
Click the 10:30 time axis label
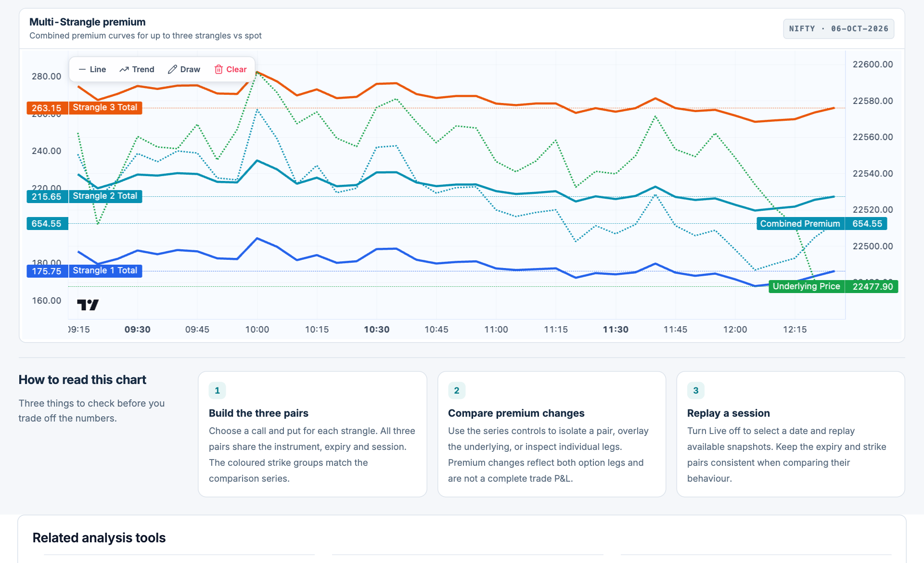coord(376,330)
